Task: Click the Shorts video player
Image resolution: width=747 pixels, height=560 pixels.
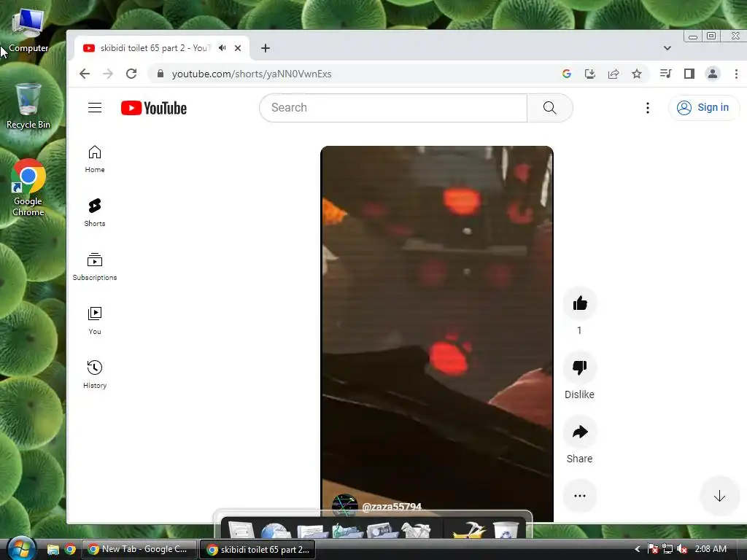Action: pos(437,333)
